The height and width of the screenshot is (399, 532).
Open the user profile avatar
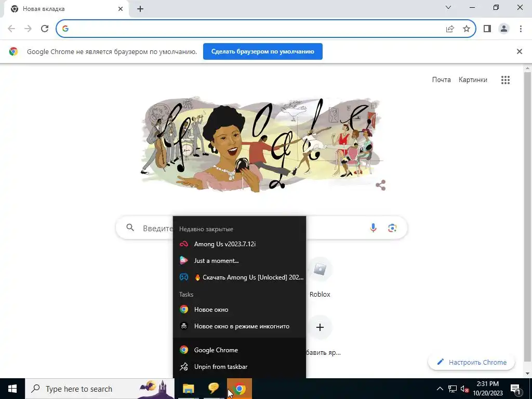tap(504, 29)
